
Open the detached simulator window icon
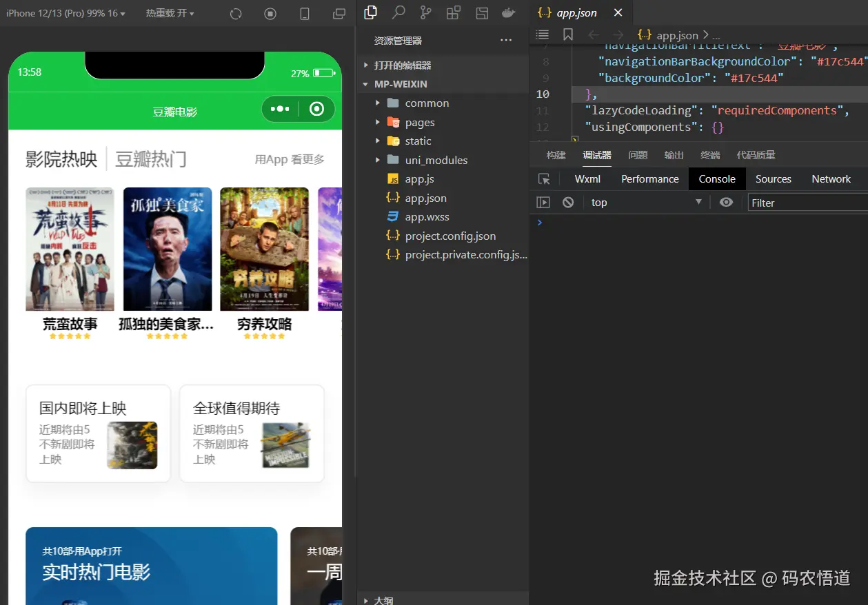tap(339, 13)
